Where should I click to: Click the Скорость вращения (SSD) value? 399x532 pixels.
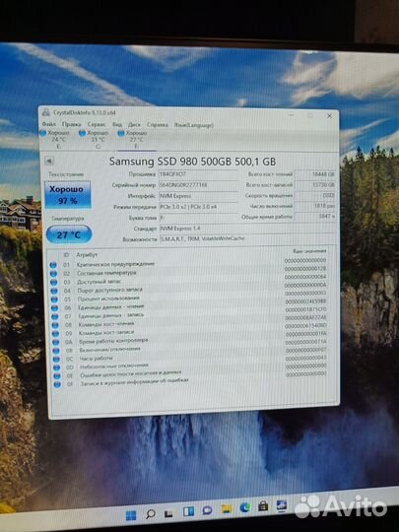coord(315,196)
